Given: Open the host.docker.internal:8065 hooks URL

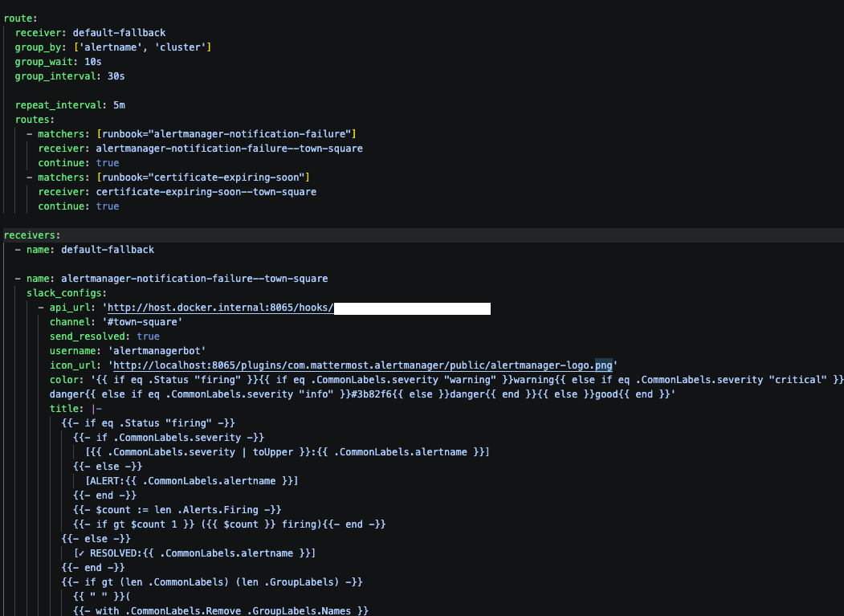Looking at the screenshot, I should click(x=220, y=308).
